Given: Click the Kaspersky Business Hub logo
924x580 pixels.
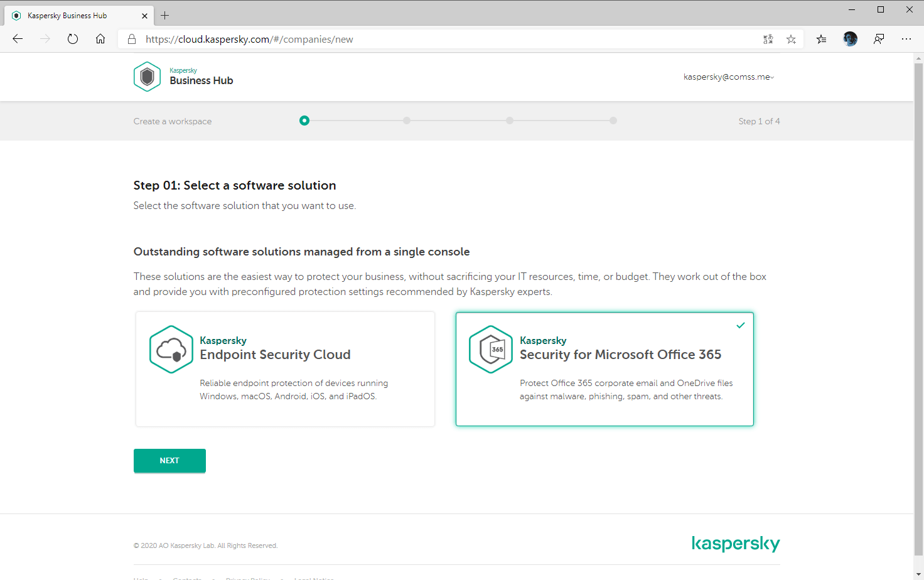Looking at the screenshot, I should (x=183, y=77).
